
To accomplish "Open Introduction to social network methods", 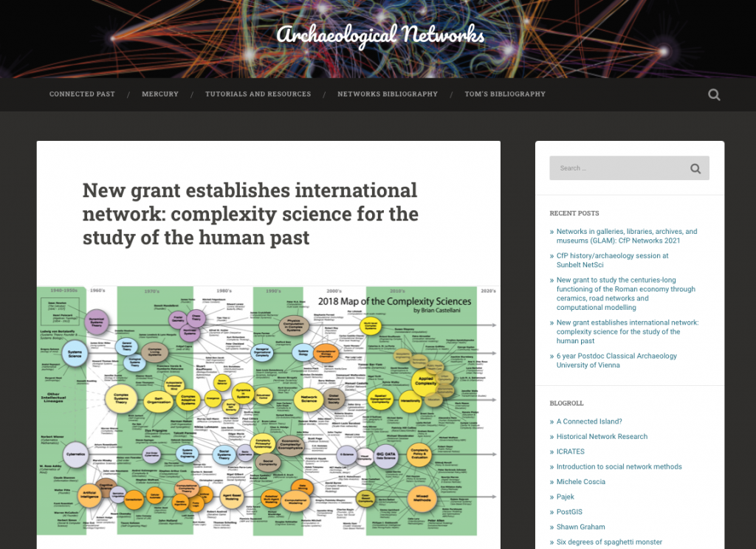I will [x=619, y=466].
